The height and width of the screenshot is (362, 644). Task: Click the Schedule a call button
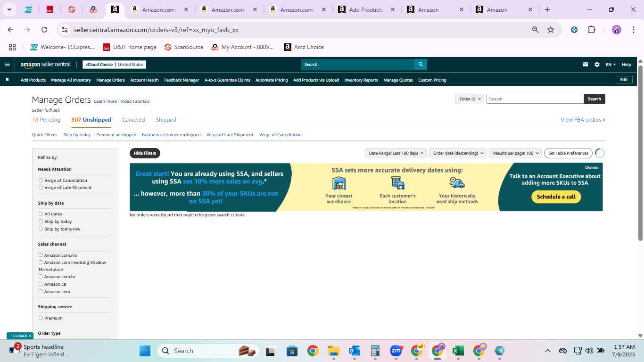(556, 197)
